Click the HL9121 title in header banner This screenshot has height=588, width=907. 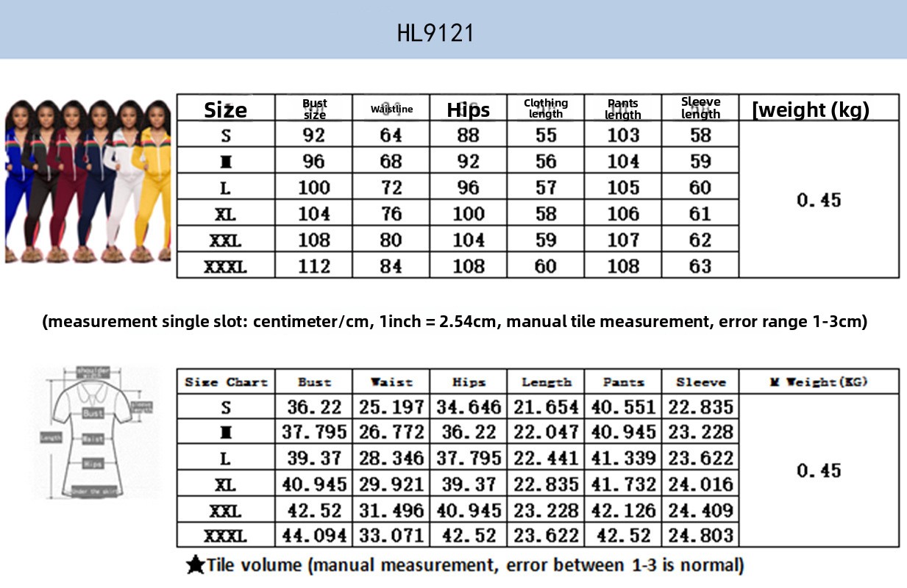[435, 33]
